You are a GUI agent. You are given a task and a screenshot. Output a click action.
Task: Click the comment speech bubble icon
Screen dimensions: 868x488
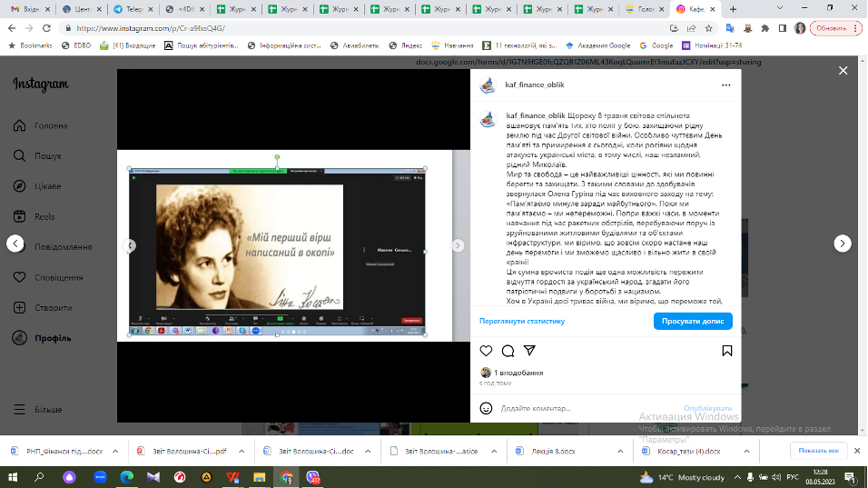pyautogui.click(x=508, y=351)
